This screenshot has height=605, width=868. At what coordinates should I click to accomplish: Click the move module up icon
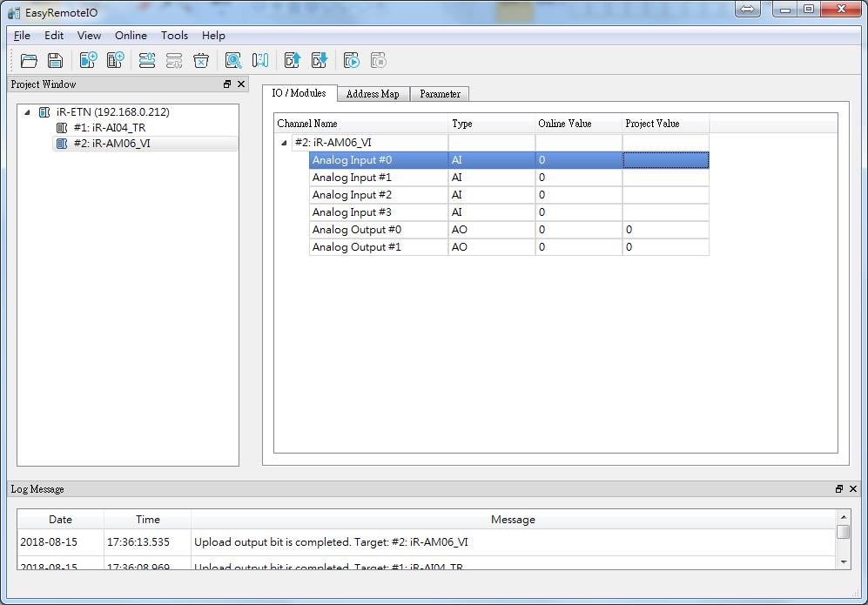(x=147, y=60)
